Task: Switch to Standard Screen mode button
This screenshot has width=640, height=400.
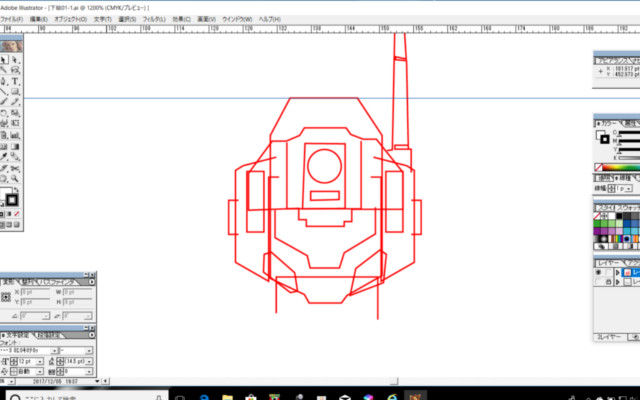Action: 2,224
